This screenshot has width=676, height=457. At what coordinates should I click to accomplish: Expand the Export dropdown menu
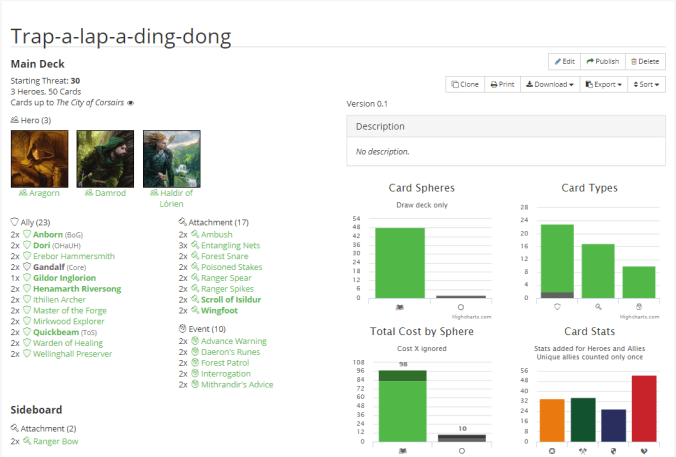pos(605,85)
